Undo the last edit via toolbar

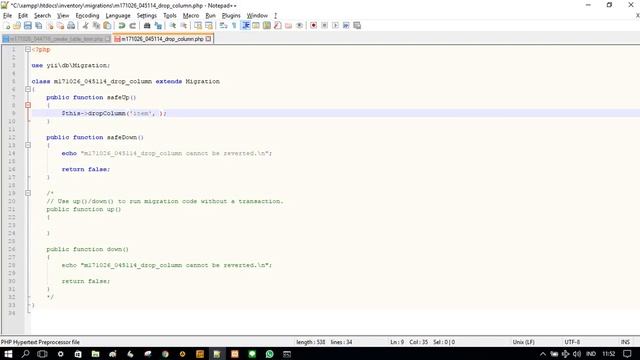[122, 26]
